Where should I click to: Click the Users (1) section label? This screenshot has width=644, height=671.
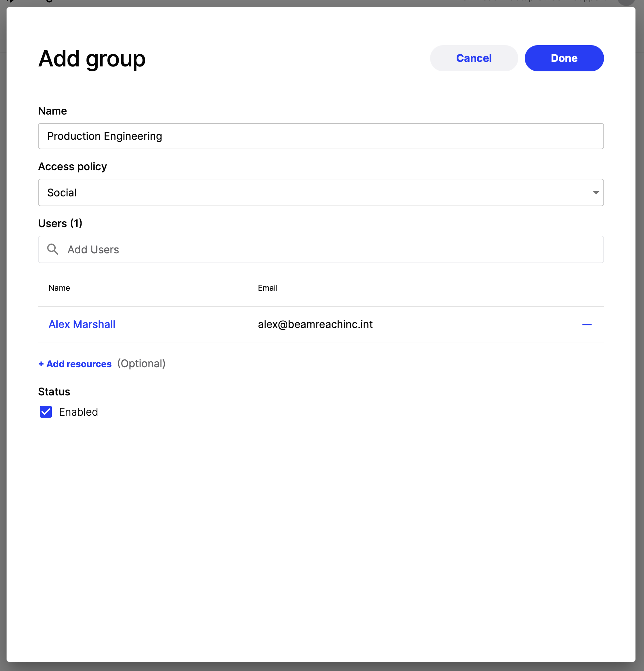(60, 223)
